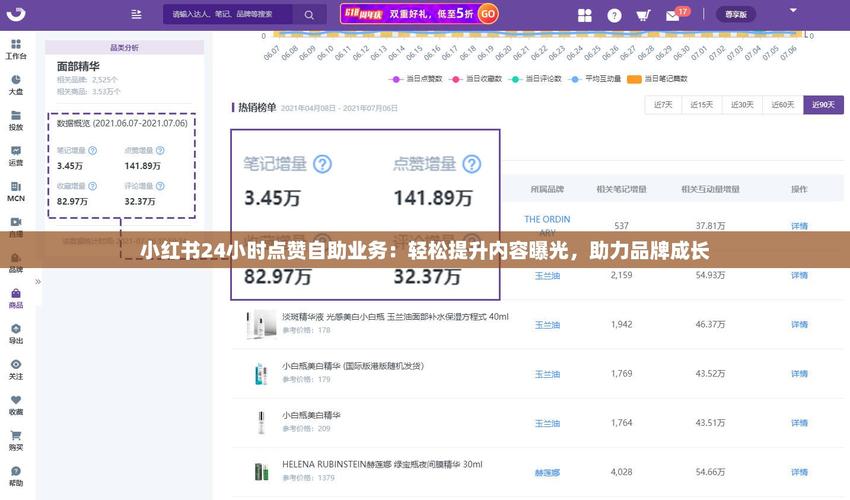Viewport: 850px width, 500px height.
Task: Open the 商品 products sidebar icon
Action: 16,298
